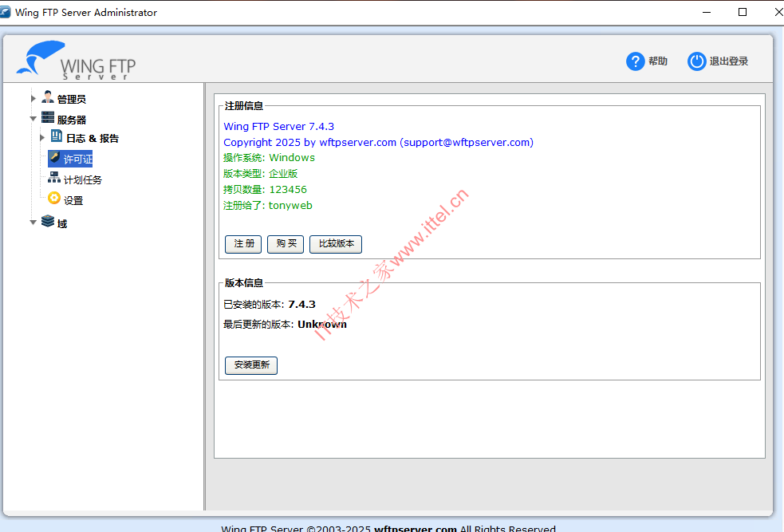Click the 版本类型: 企业版 line
The height and width of the screenshot is (532, 784).
pyautogui.click(x=261, y=174)
